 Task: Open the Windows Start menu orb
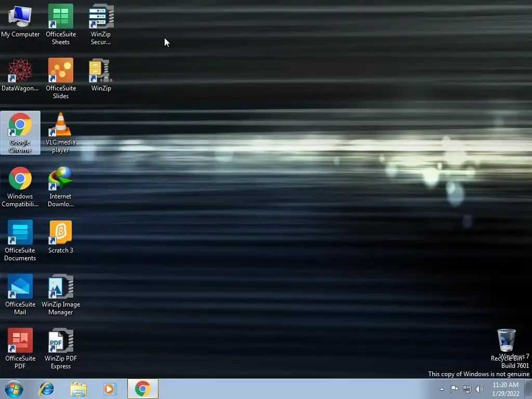click(x=14, y=389)
